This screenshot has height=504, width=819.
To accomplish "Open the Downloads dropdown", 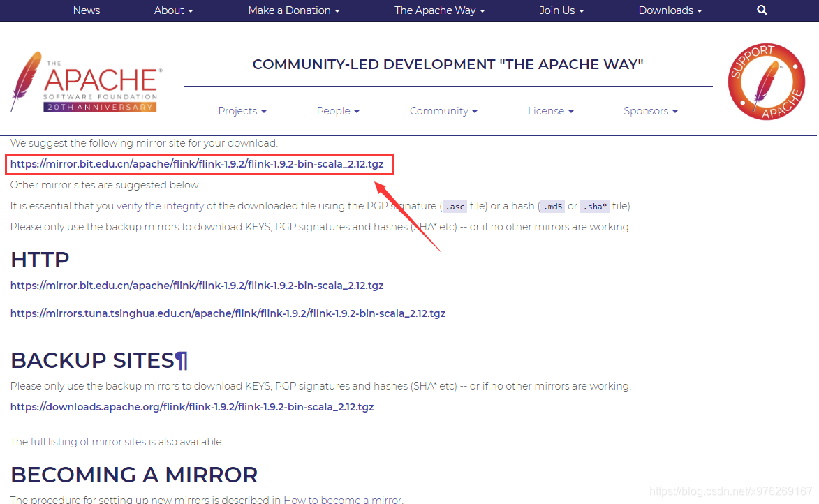I will pyautogui.click(x=670, y=10).
